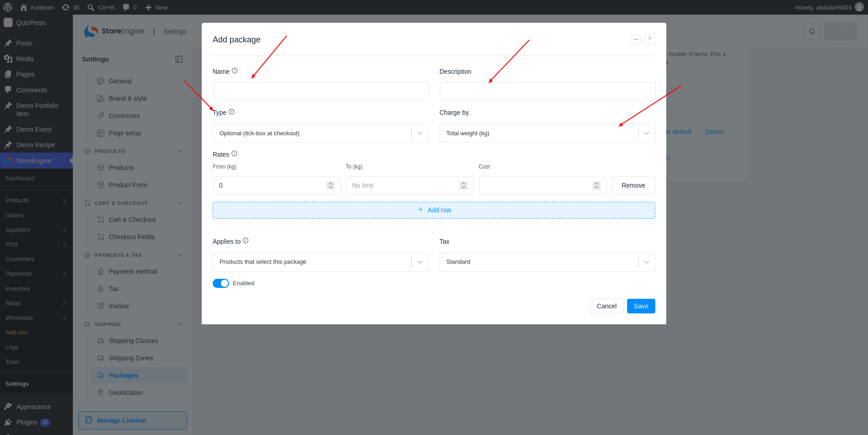Screen dimensions: 868x435
Task: Open the Tax dropdown showing Standard
Action: point(547,262)
